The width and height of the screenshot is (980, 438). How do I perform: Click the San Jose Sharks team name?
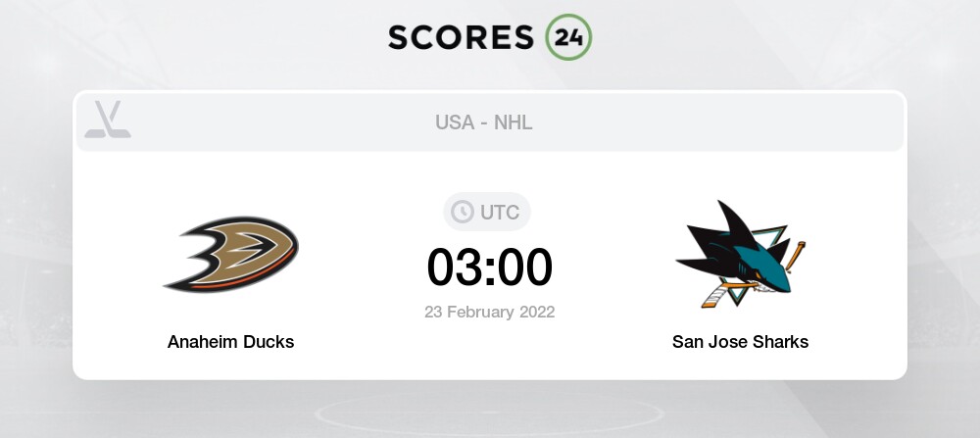coord(740,342)
